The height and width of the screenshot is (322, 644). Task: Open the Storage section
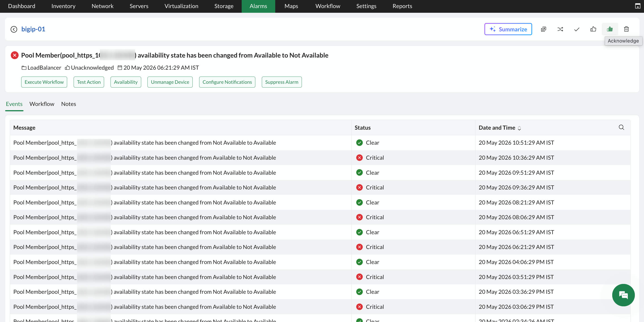pos(224,6)
